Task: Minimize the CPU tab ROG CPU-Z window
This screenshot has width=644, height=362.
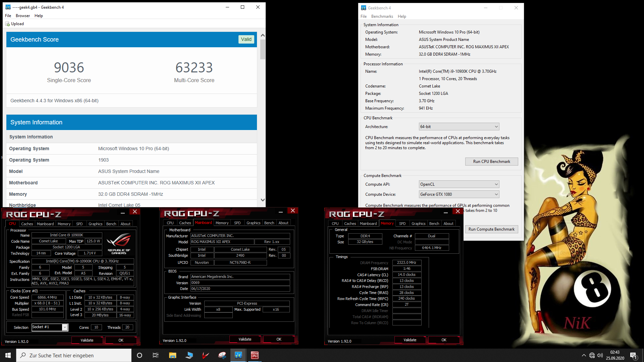Action: (123, 213)
